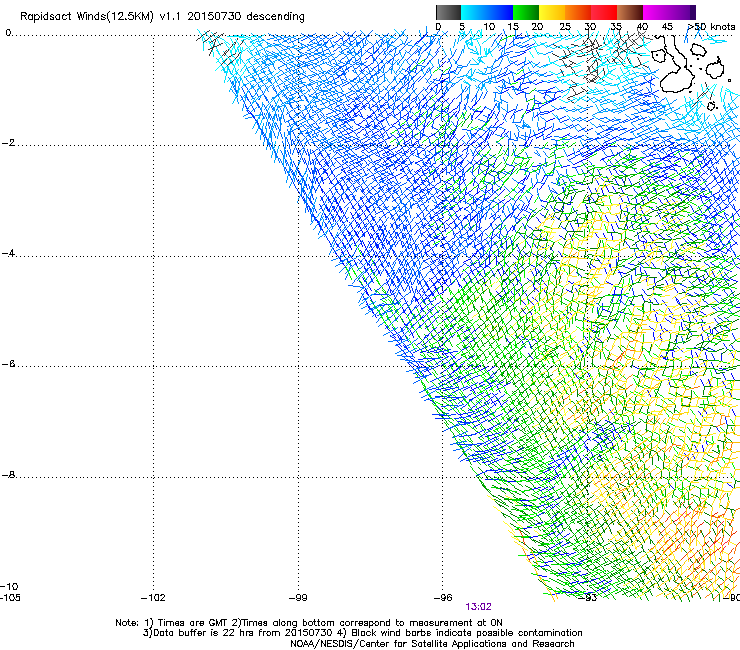
Task: Click the green 15-20 knots legend swatch
Action: 526,12
